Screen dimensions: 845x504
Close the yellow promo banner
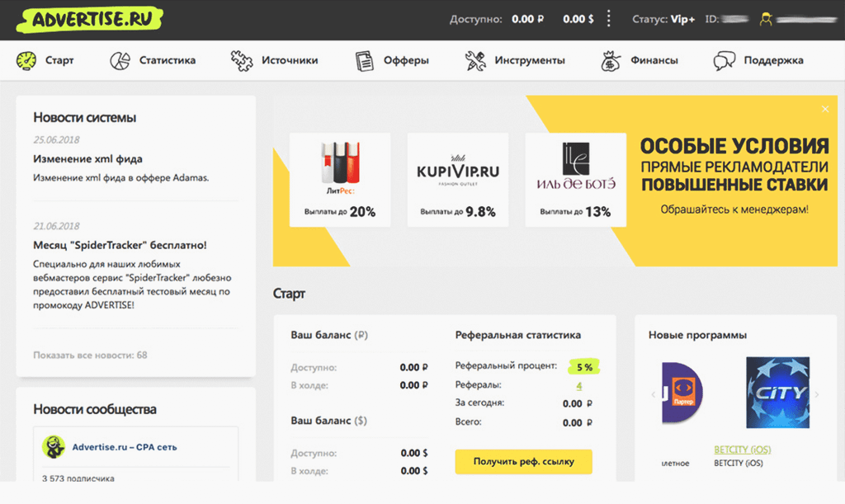point(825,109)
